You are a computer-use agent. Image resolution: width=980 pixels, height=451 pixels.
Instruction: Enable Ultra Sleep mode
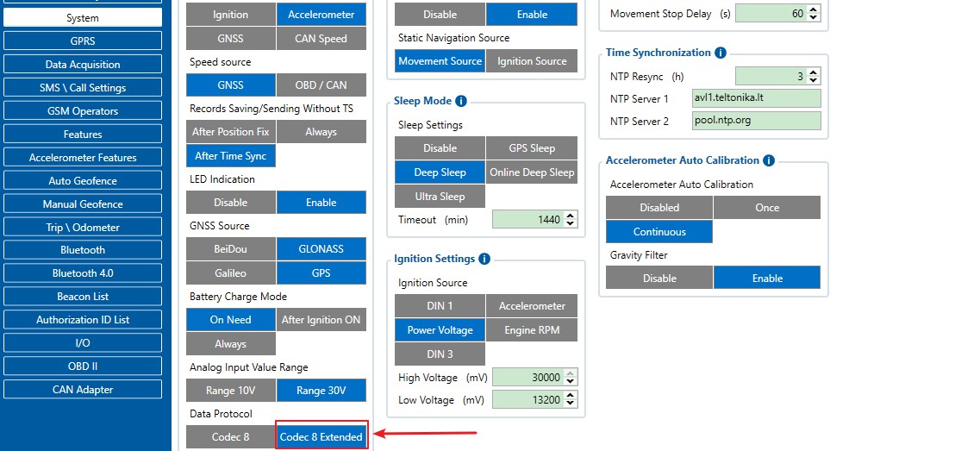[440, 197]
